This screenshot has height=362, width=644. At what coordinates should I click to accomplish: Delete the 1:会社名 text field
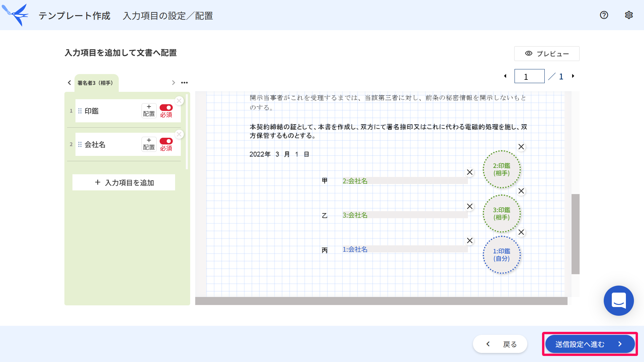click(x=470, y=241)
